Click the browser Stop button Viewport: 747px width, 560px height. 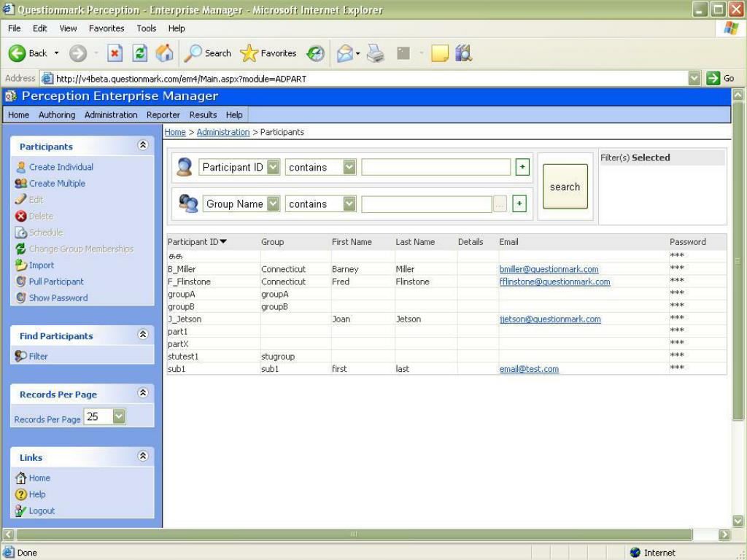115,53
